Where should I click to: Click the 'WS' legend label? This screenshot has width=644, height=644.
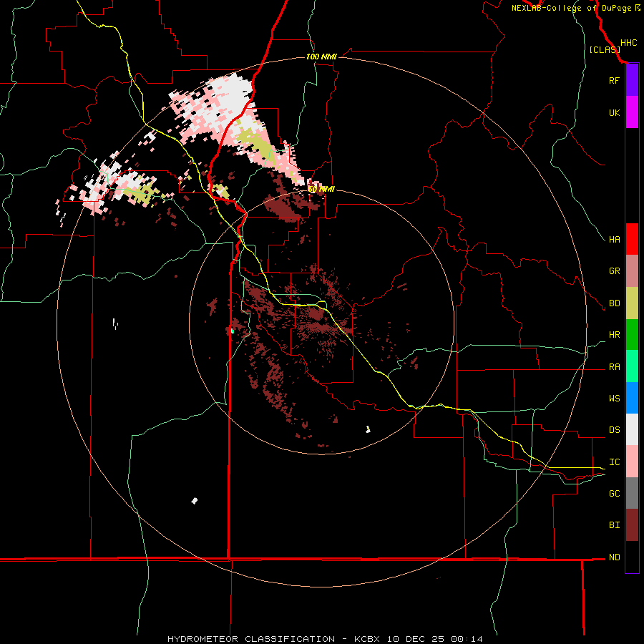(x=614, y=399)
